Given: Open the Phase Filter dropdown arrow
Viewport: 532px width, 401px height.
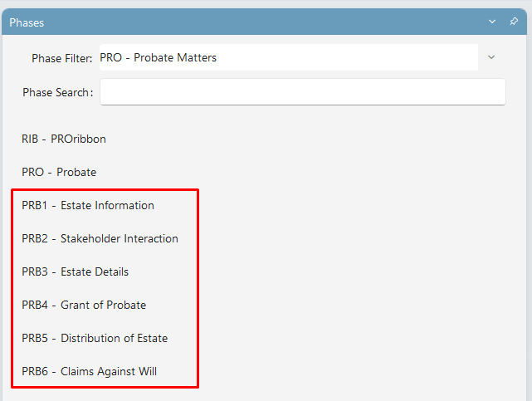Looking at the screenshot, I should 491,57.
